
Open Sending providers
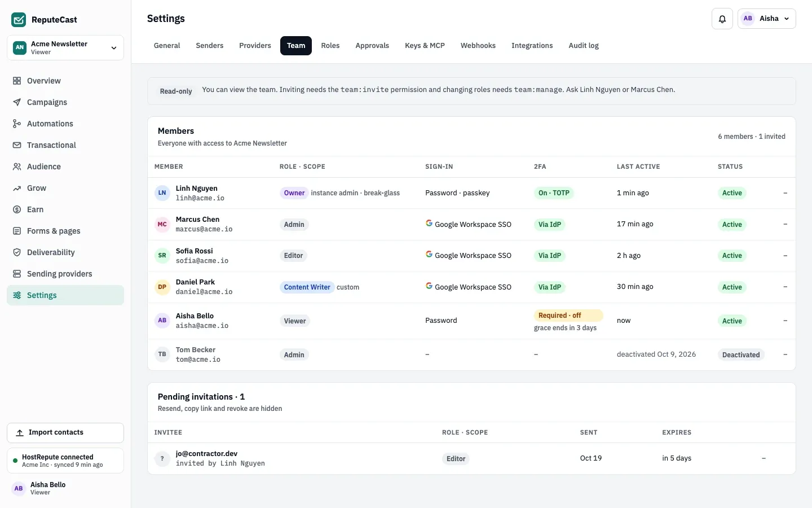click(65, 274)
